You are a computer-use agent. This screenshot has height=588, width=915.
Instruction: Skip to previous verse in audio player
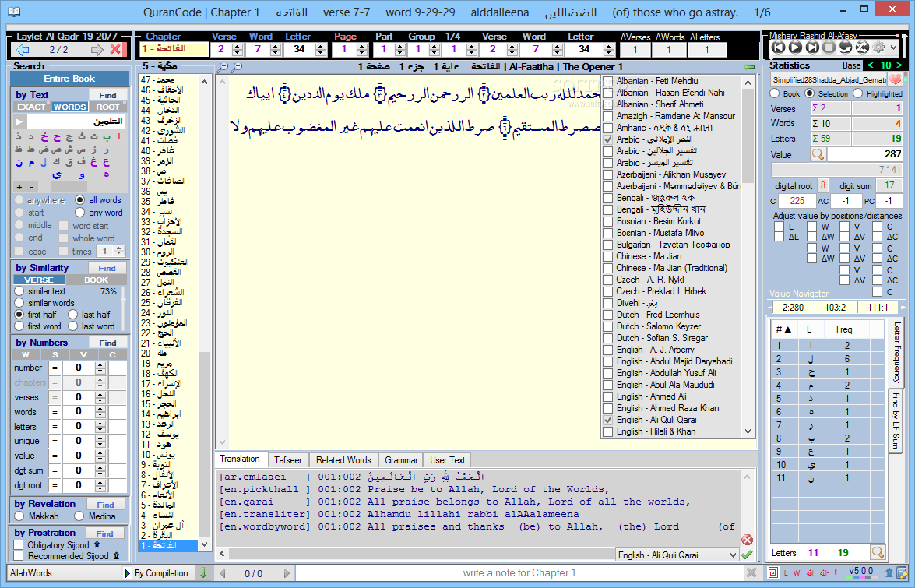779,48
